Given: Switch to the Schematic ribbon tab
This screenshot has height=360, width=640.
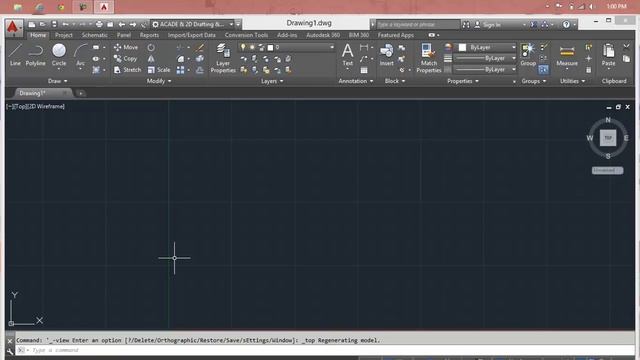Looking at the screenshot, I should [x=95, y=35].
